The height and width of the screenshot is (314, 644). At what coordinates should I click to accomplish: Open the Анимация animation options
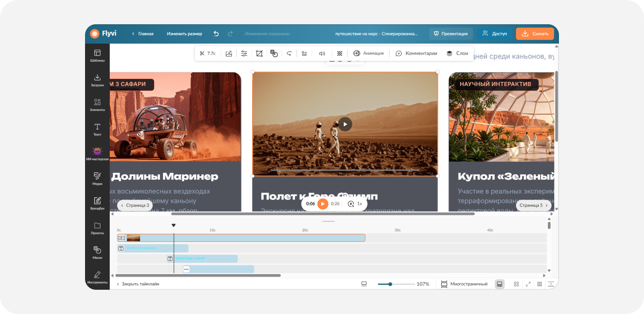(x=368, y=53)
